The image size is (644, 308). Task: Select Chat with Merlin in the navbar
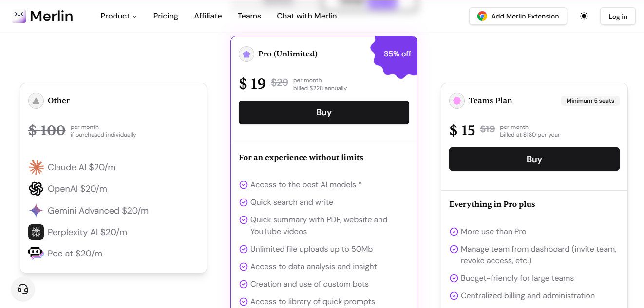click(x=306, y=16)
